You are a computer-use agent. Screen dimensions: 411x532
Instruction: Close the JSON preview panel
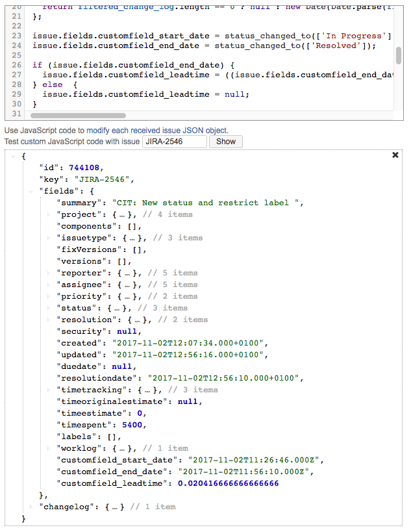[395, 155]
